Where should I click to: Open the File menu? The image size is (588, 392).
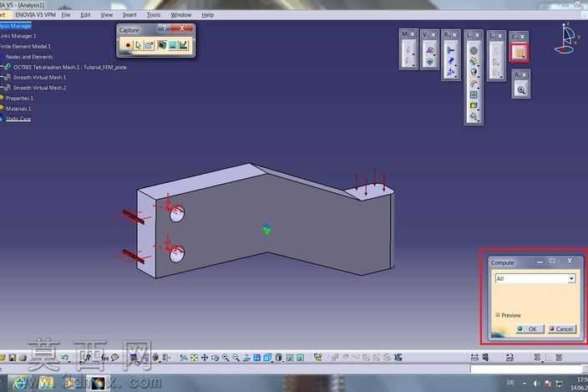coord(66,15)
